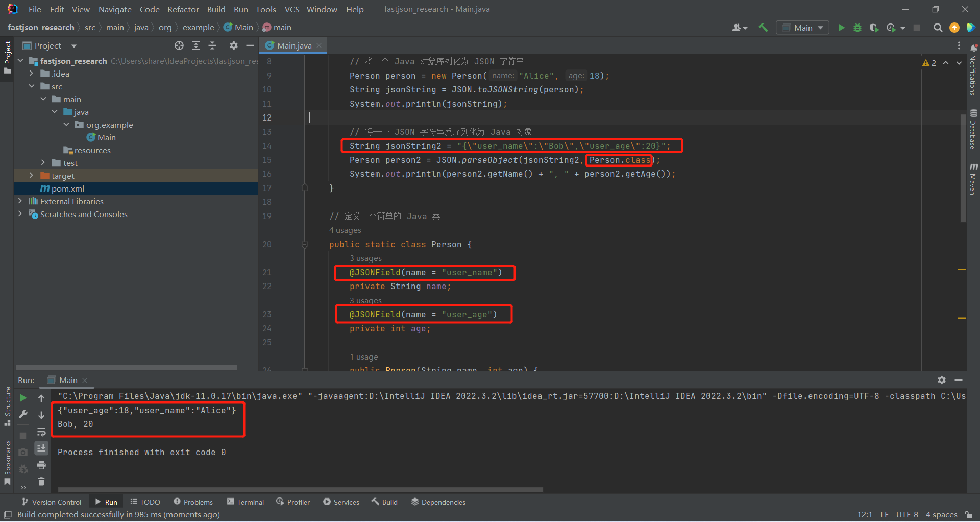Click the wrench icon in Run panel
The width and height of the screenshot is (980, 522).
pyautogui.click(x=23, y=414)
